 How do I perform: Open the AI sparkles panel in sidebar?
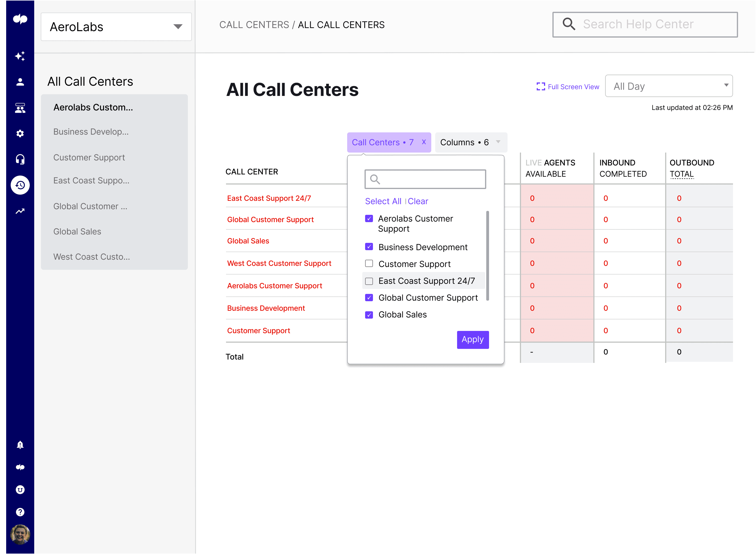pos(20,56)
